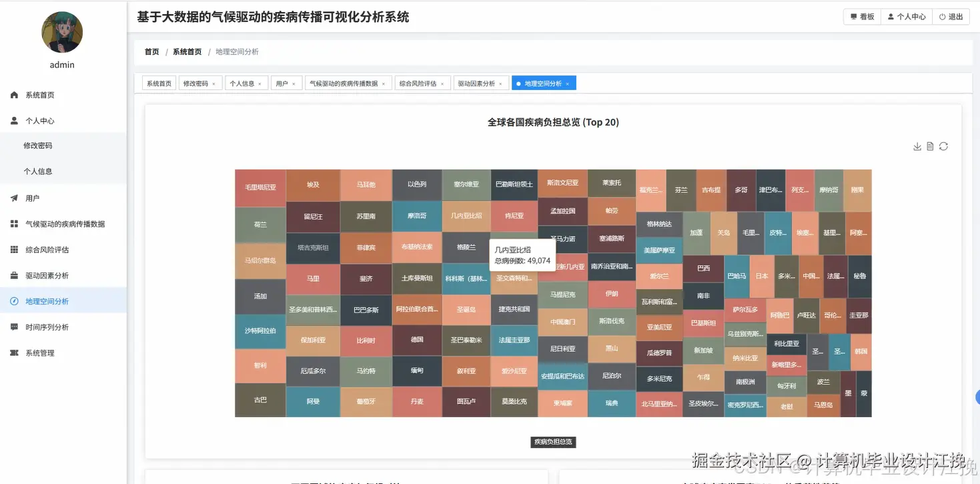The image size is (980, 484).
Task: Open 修改密码 in the sidebar submenu
Action: pyautogui.click(x=63, y=146)
